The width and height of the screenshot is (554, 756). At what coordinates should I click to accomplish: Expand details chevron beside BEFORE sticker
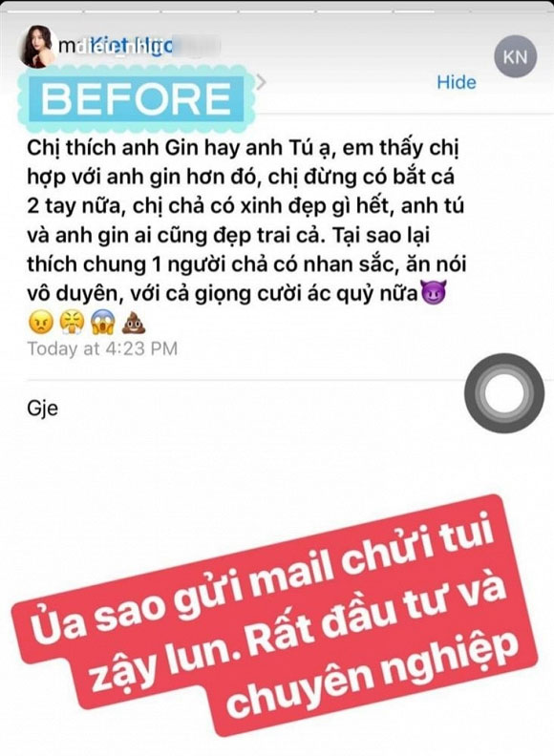coord(261,82)
